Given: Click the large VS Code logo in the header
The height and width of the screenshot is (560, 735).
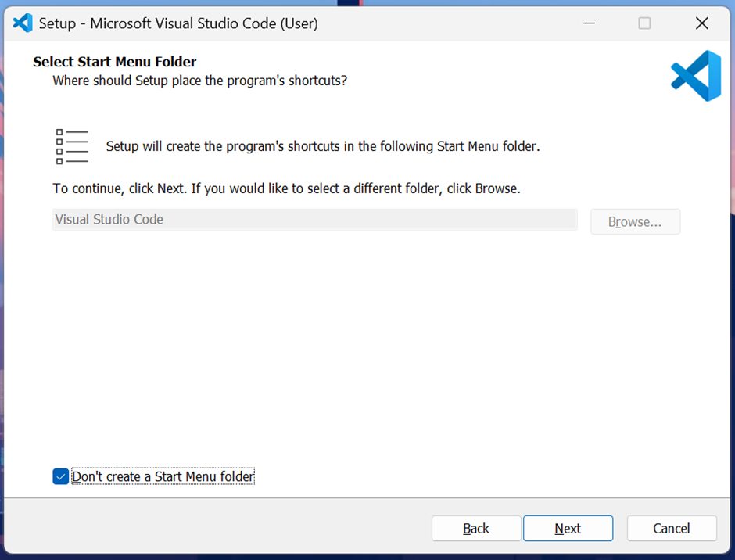Looking at the screenshot, I should point(696,76).
